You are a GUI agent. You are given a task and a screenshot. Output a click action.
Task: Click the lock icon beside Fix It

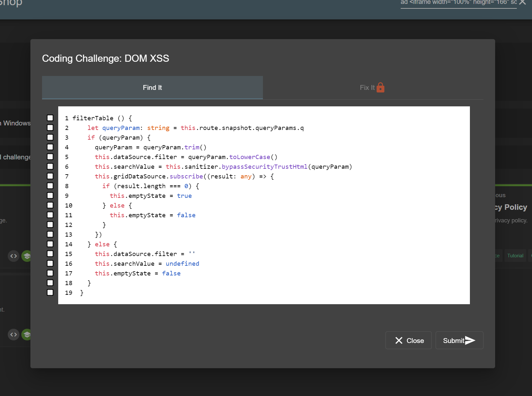point(381,88)
